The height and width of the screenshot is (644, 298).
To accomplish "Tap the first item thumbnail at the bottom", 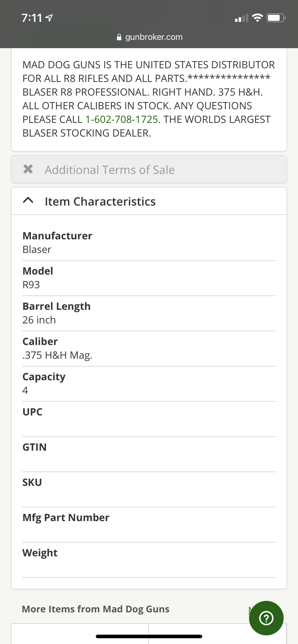I will point(80,634).
